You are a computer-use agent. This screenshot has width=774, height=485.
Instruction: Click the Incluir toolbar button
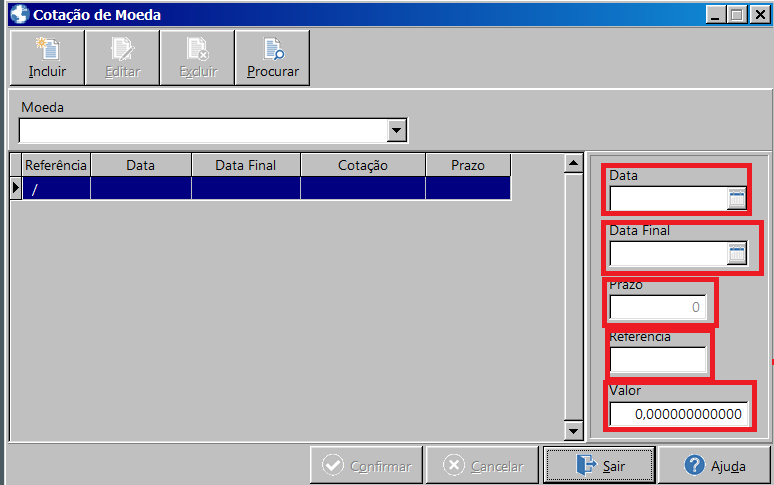click(47, 58)
